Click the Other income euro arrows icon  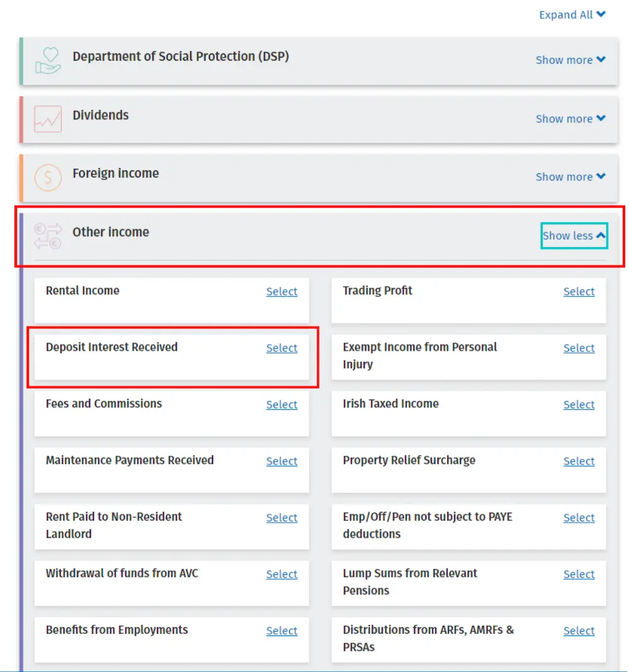click(47, 236)
